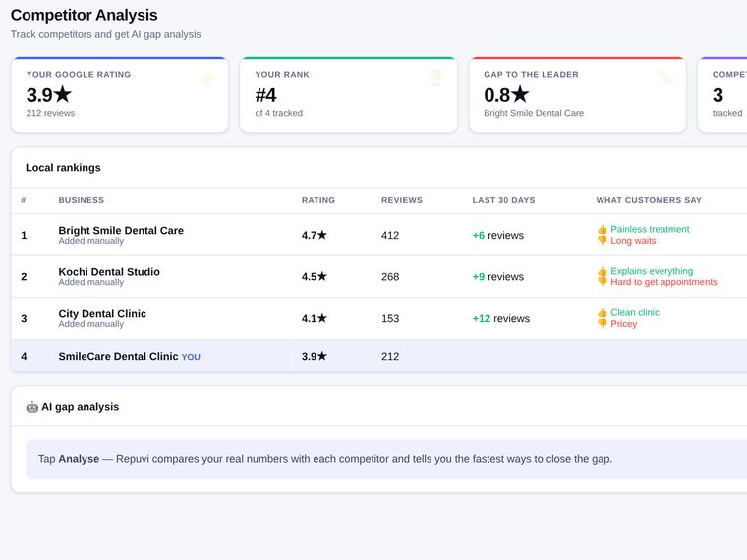The height and width of the screenshot is (560, 747).
Task: Click the Long waits tag
Action: pos(633,241)
